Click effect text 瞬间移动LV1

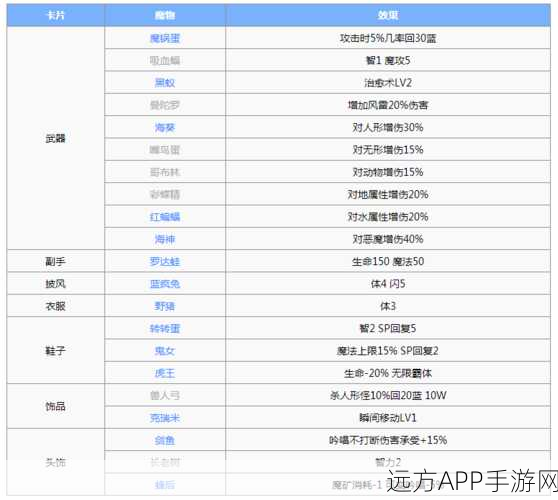pyautogui.click(x=388, y=418)
